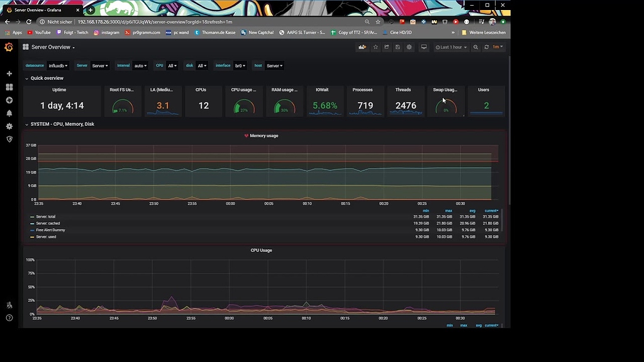This screenshot has height=362, width=644.
Task: Star the Server Overview dashboard
Action: (375, 47)
